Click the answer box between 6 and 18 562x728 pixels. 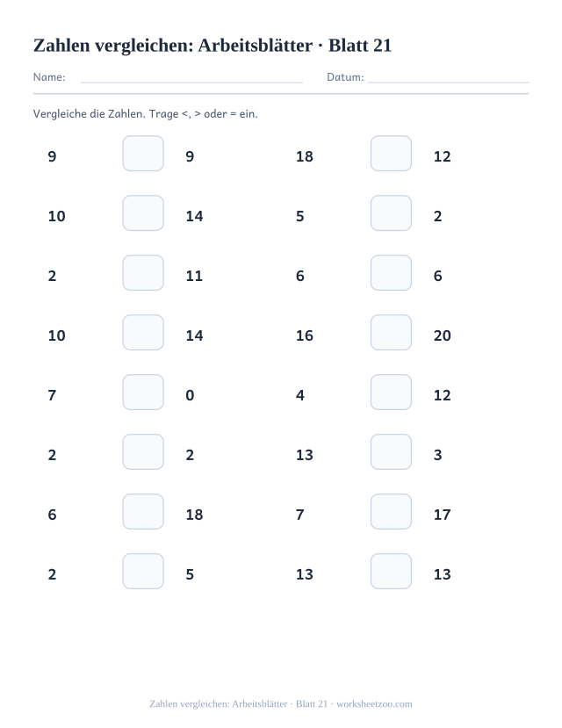(x=143, y=512)
